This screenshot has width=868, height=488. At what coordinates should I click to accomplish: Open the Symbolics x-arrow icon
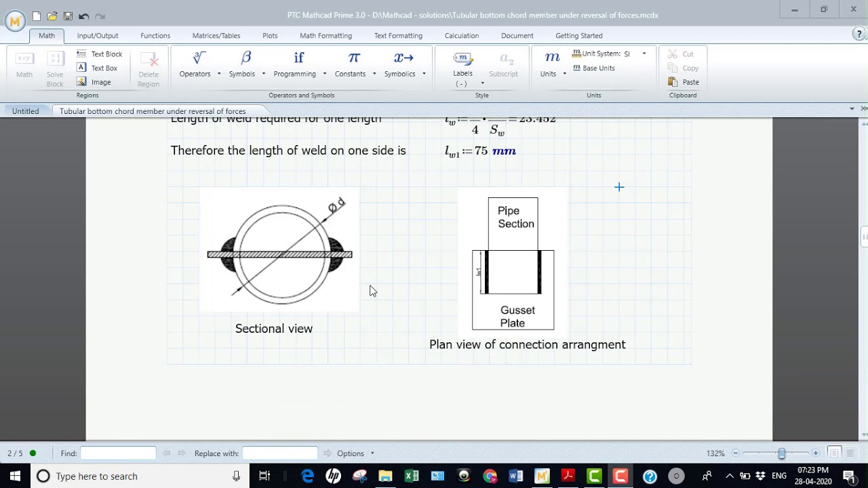(x=403, y=58)
